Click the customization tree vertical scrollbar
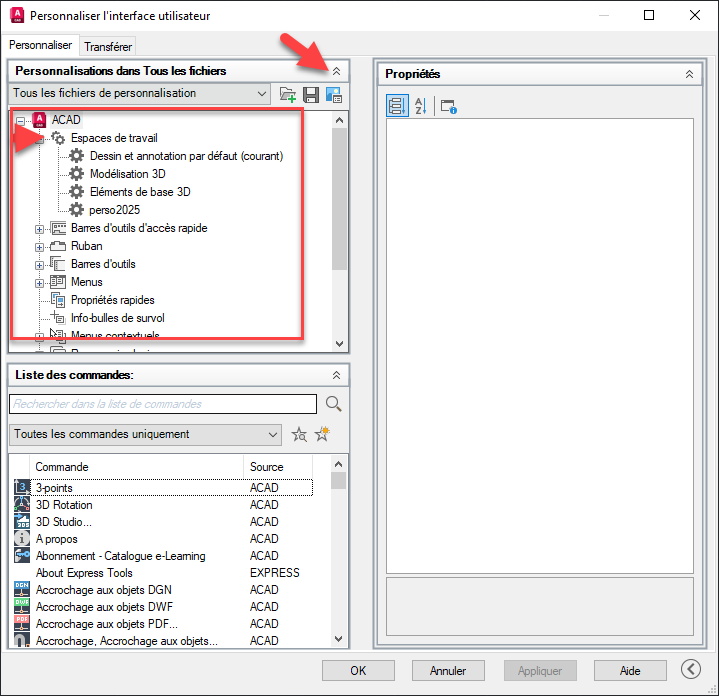This screenshot has width=719, height=696. coord(339,200)
